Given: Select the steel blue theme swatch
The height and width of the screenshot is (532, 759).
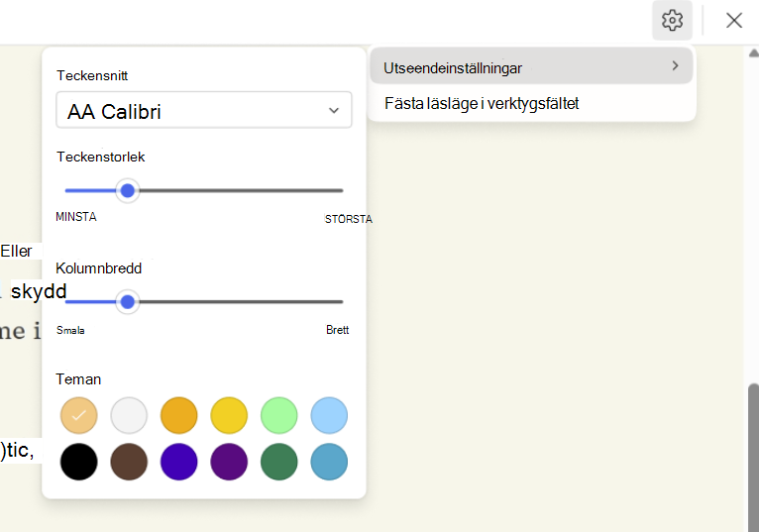Looking at the screenshot, I should tap(329, 462).
